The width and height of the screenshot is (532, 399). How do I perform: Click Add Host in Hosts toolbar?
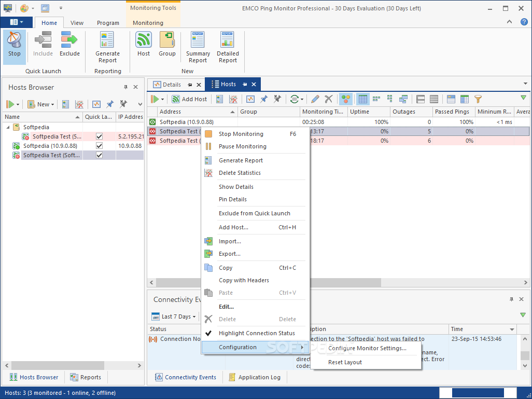click(189, 99)
